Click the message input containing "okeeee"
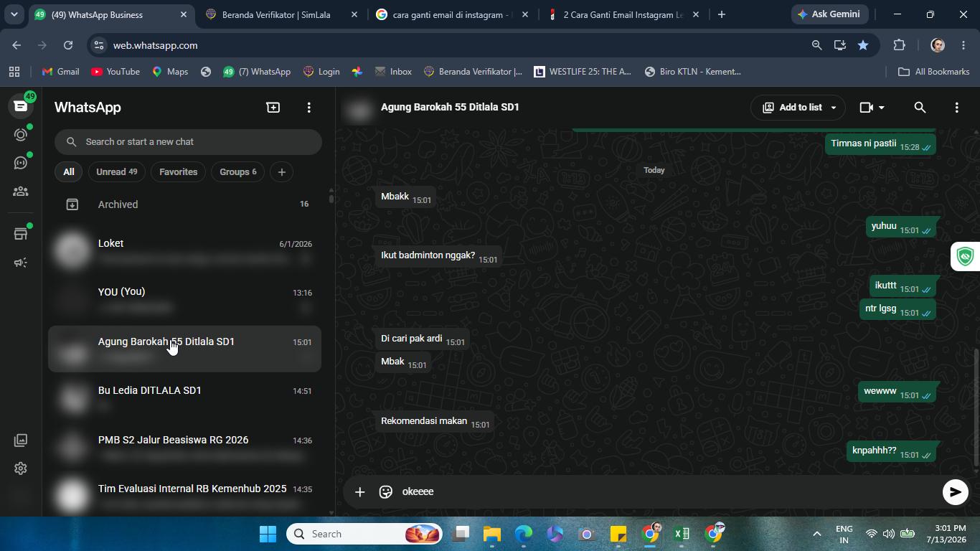 [666, 491]
